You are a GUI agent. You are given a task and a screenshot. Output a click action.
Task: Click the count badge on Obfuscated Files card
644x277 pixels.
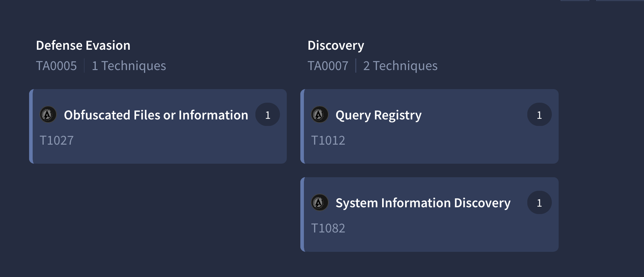point(268,115)
